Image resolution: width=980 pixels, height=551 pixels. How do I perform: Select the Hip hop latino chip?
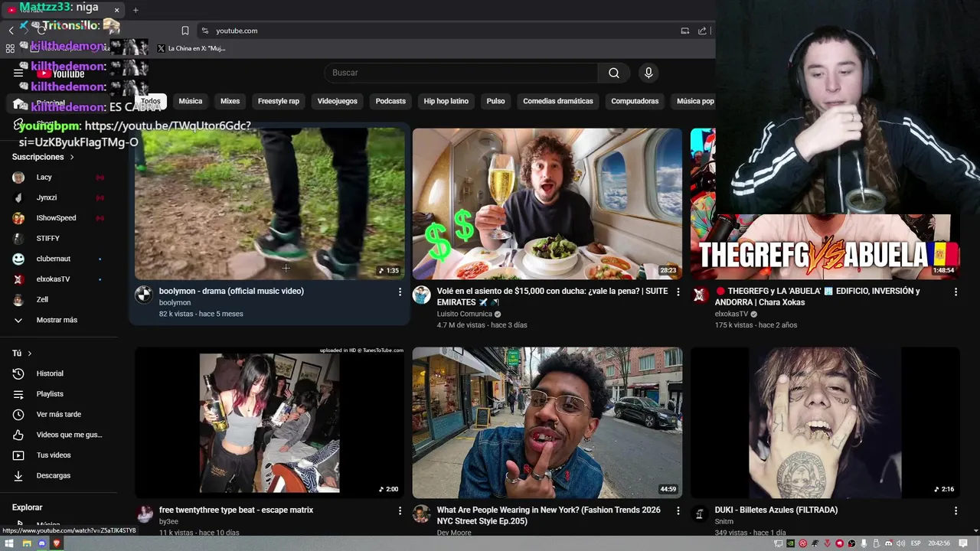[446, 101]
